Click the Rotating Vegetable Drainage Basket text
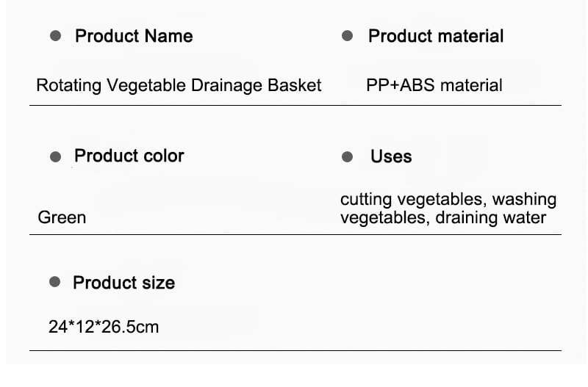Image resolution: width=588 pixels, height=387 pixels. pyautogui.click(x=179, y=85)
